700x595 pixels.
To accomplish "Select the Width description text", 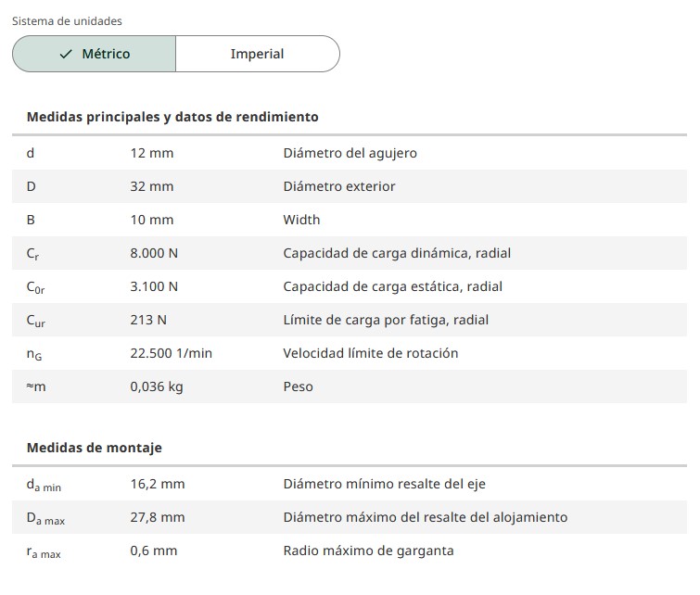I will [x=301, y=220].
